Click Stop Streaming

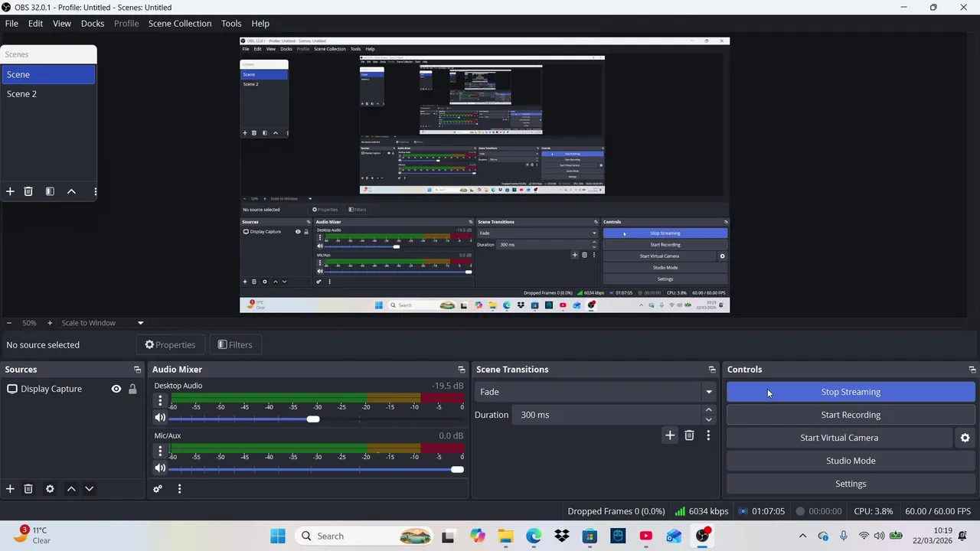[x=851, y=392]
